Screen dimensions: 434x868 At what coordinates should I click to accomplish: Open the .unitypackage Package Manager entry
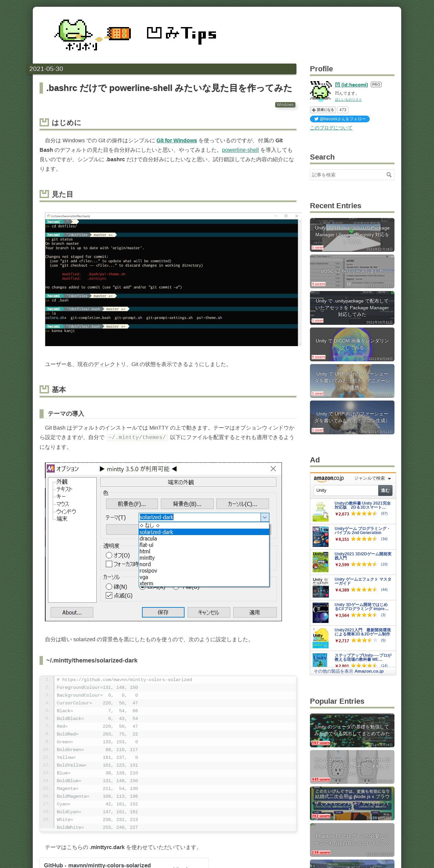pos(352,308)
